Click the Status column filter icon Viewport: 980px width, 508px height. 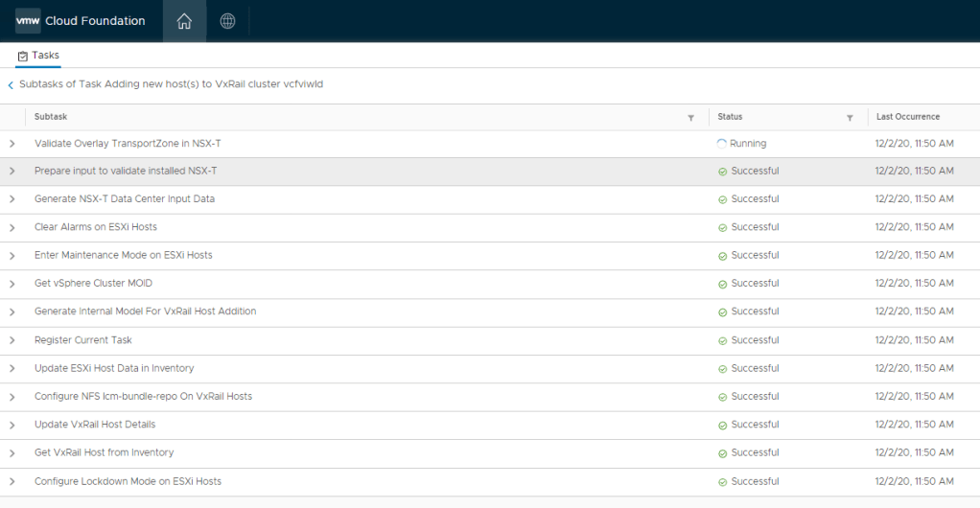pyautogui.click(x=850, y=118)
